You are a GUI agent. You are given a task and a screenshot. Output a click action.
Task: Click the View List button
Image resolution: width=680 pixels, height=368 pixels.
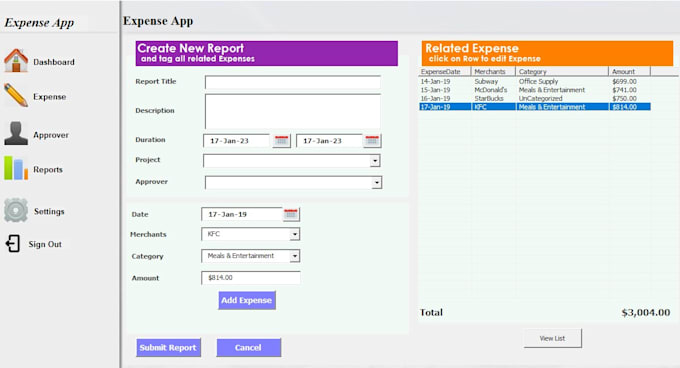552,338
